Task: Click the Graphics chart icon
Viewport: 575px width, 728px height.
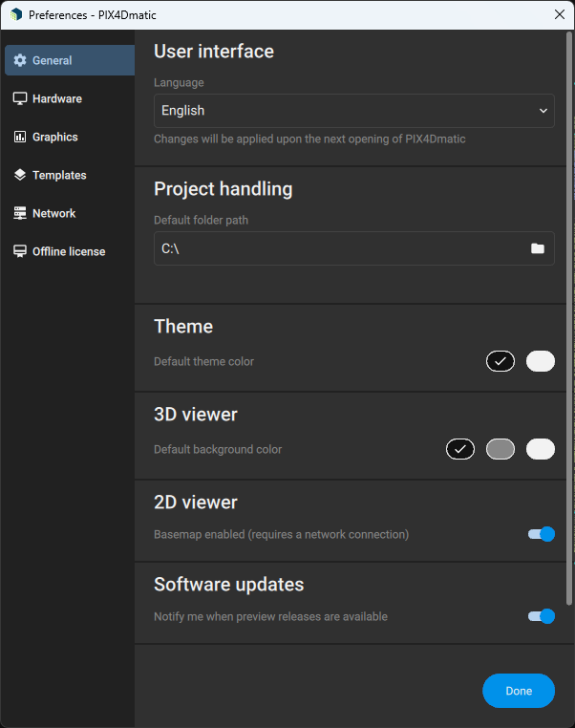Action: coord(20,137)
